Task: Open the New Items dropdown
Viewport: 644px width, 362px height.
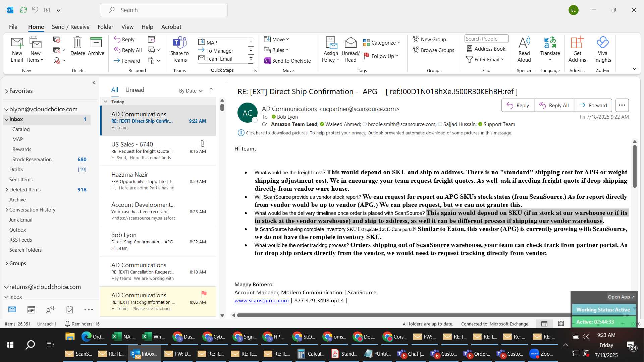Action: pyautogui.click(x=35, y=50)
